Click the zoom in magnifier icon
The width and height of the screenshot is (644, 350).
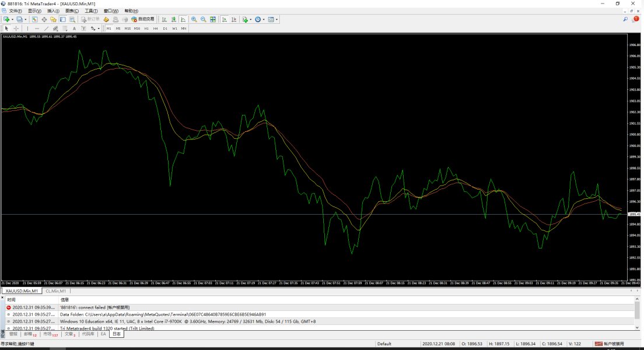click(x=194, y=19)
